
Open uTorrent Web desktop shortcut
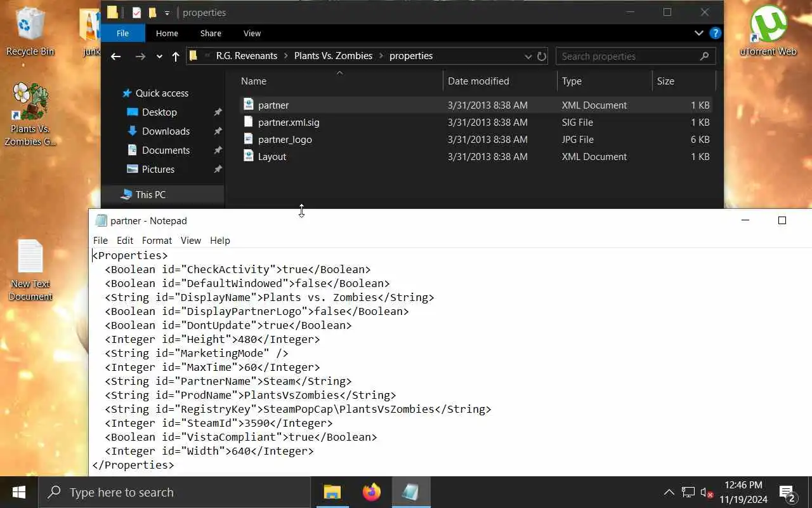point(768,32)
